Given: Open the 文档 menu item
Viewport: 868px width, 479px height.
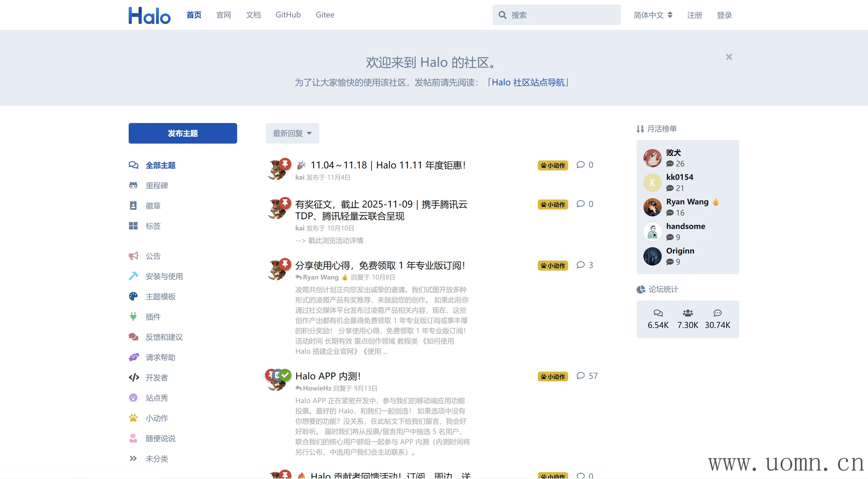Looking at the screenshot, I should pyautogui.click(x=253, y=15).
